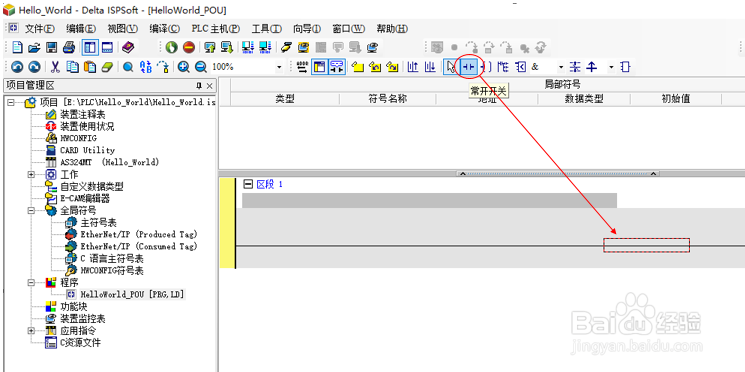Image resolution: width=745 pixels, height=372 pixels.
Task: Save the project with the floppy icon
Action: pyautogui.click(x=51, y=47)
